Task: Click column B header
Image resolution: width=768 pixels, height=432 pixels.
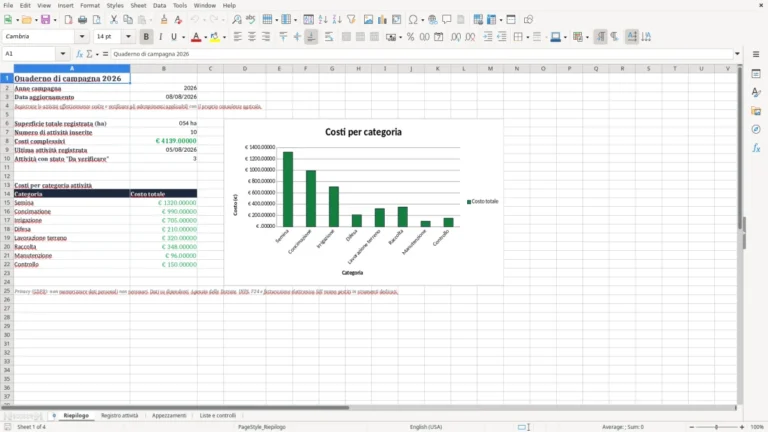Action: point(164,69)
